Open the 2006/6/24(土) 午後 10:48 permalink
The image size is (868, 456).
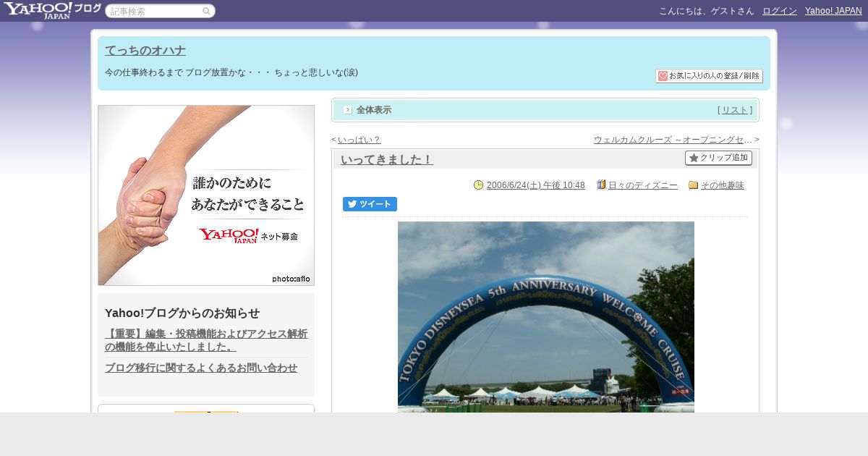(536, 185)
